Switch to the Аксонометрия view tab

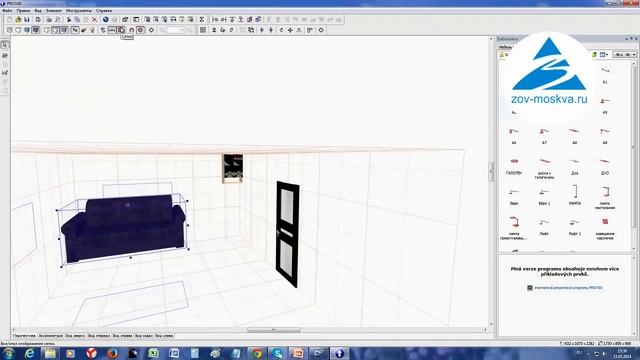tap(51, 336)
